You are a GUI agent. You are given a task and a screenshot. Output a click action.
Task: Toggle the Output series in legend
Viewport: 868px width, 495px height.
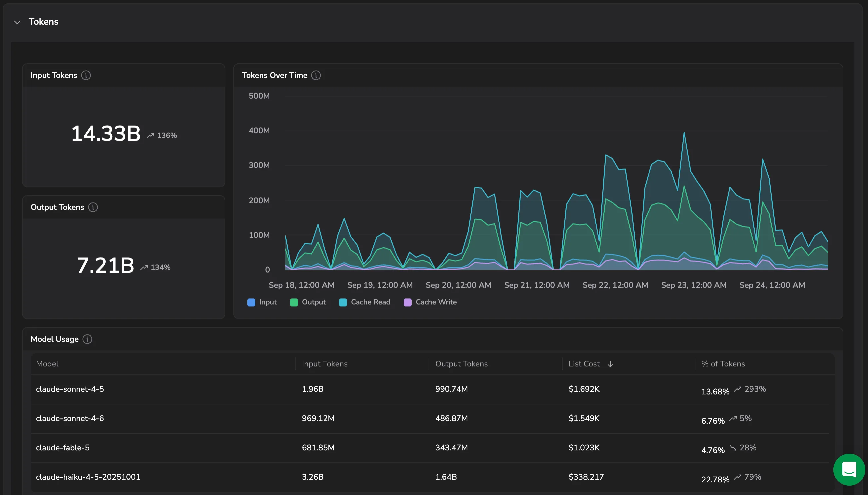click(307, 302)
